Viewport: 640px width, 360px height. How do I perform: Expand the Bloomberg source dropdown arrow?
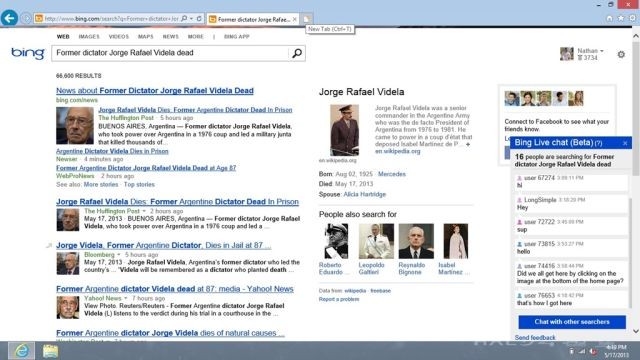pyautogui.click(x=119, y=255)
